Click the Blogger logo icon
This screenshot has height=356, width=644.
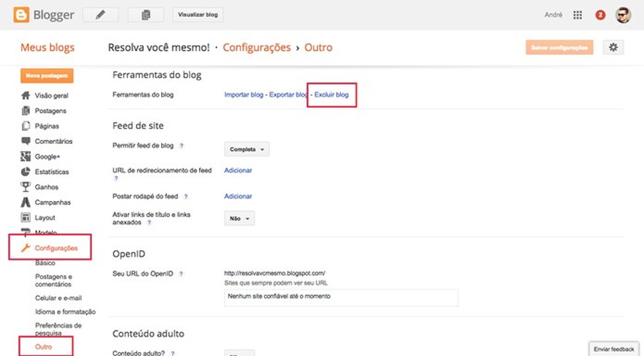[x=21, y=15]
